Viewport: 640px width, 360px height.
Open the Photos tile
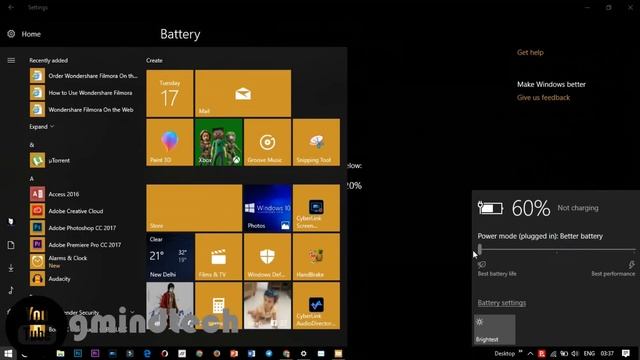267,208
